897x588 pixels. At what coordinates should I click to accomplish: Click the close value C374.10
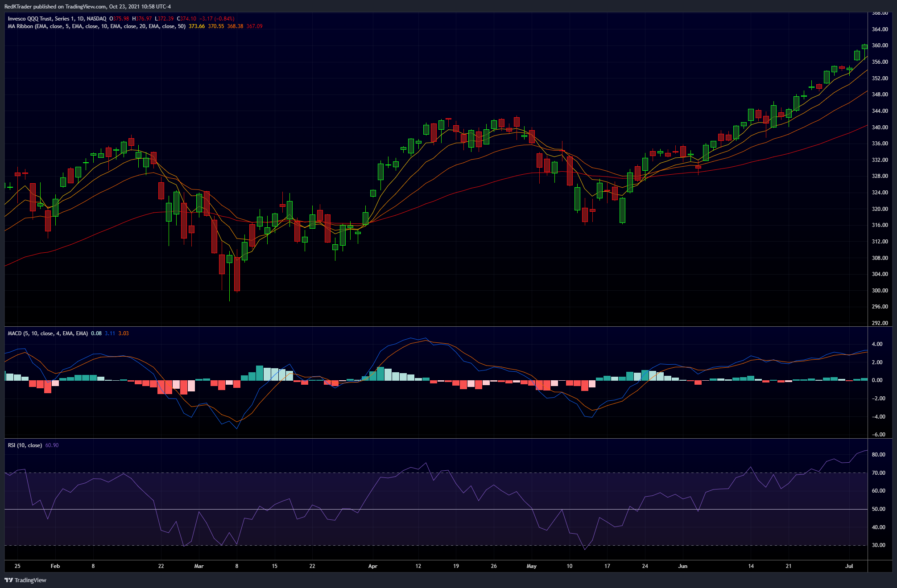tap(186, 19)
